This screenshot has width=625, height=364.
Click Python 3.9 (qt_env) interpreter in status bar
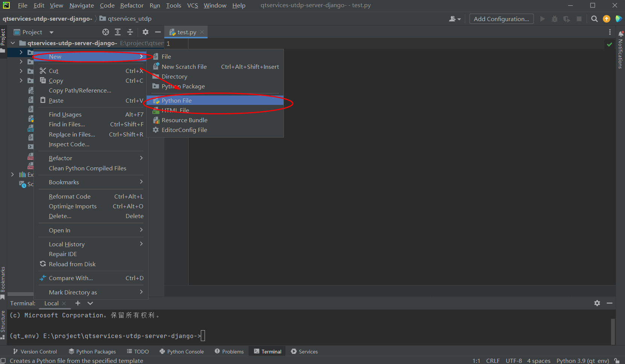pyautogui.click(x=583, y=361)
